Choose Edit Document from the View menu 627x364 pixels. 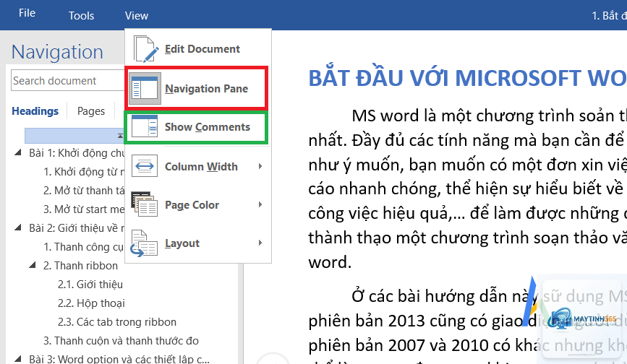point(198,48)
